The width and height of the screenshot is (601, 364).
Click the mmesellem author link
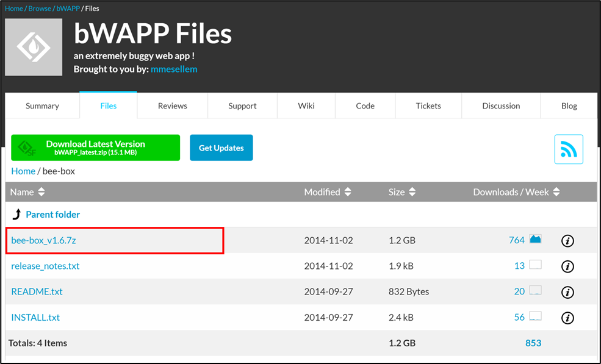click(174, 69)
